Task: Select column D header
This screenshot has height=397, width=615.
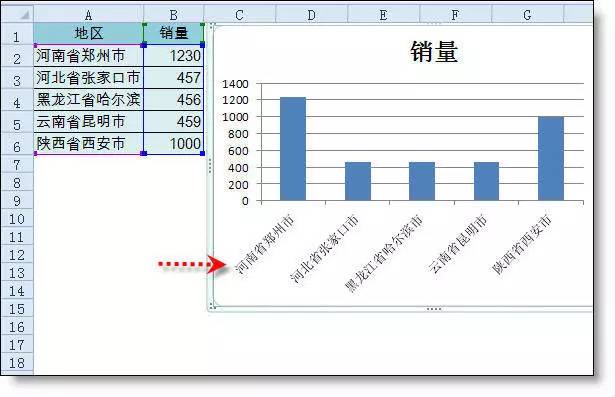Action: (x=311, y=15)
